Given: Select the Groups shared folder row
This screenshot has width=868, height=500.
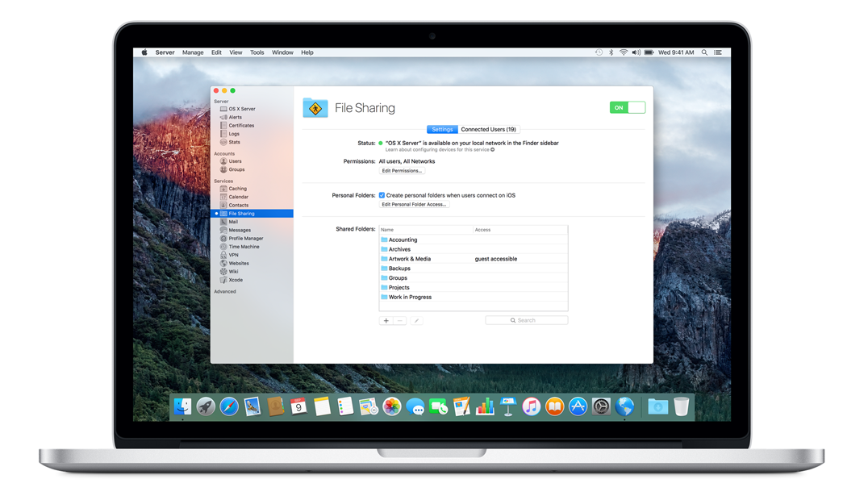Looking at the screenshot, I should 474,278.
